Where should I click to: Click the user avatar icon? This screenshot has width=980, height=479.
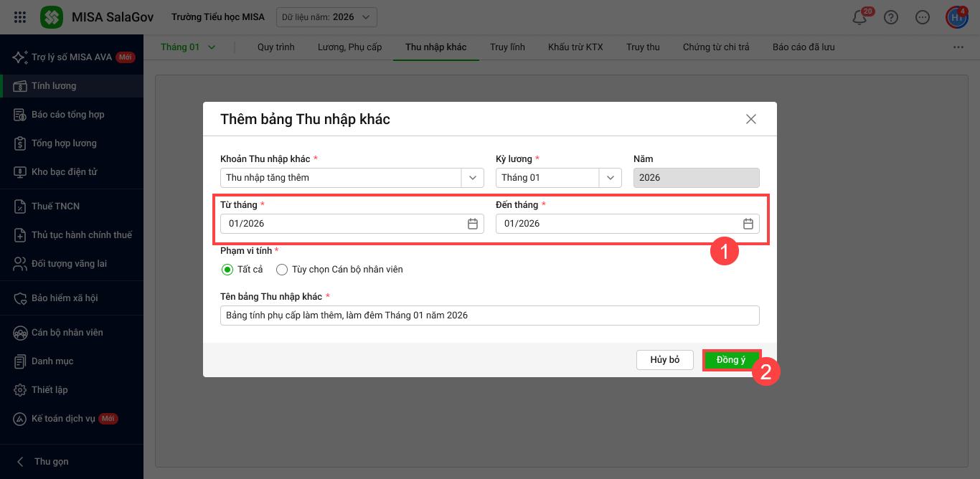(x=956, y=17)
